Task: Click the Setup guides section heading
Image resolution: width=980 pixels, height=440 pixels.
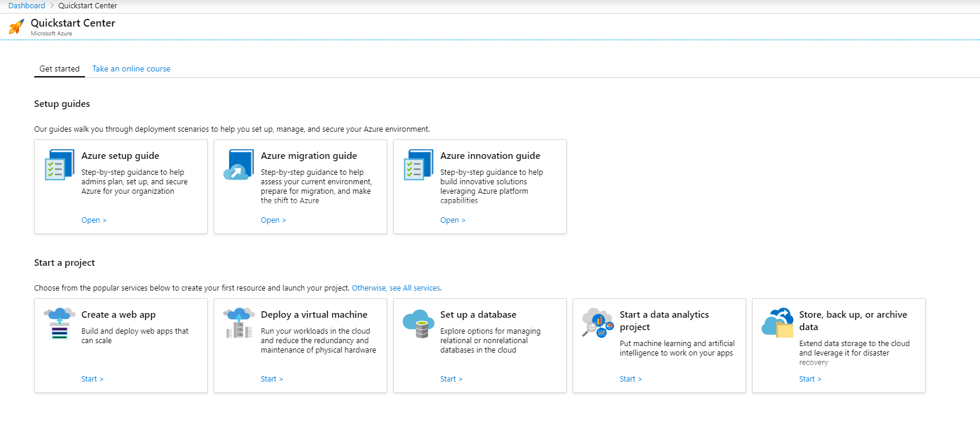Action: [x=62, y=104]
